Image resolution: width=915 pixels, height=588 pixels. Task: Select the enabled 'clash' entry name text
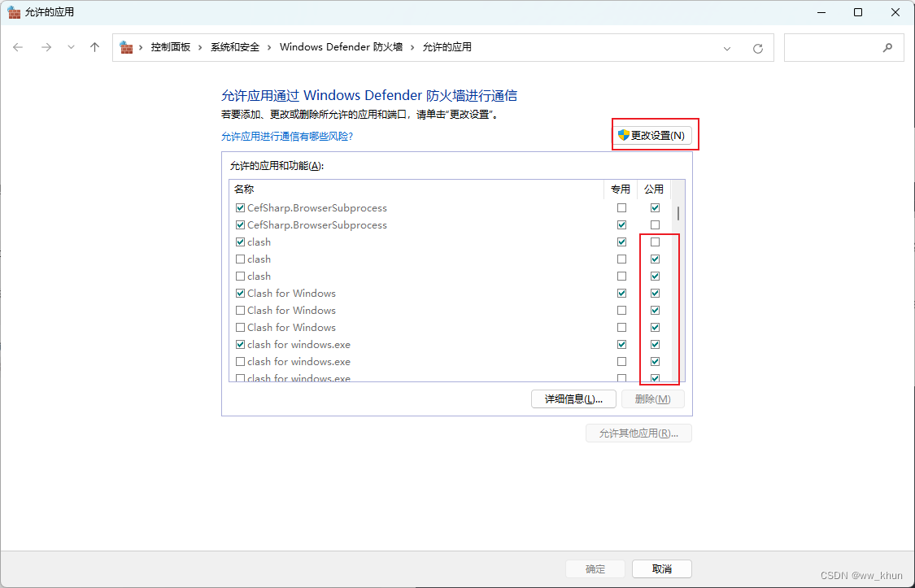(259, 242)
